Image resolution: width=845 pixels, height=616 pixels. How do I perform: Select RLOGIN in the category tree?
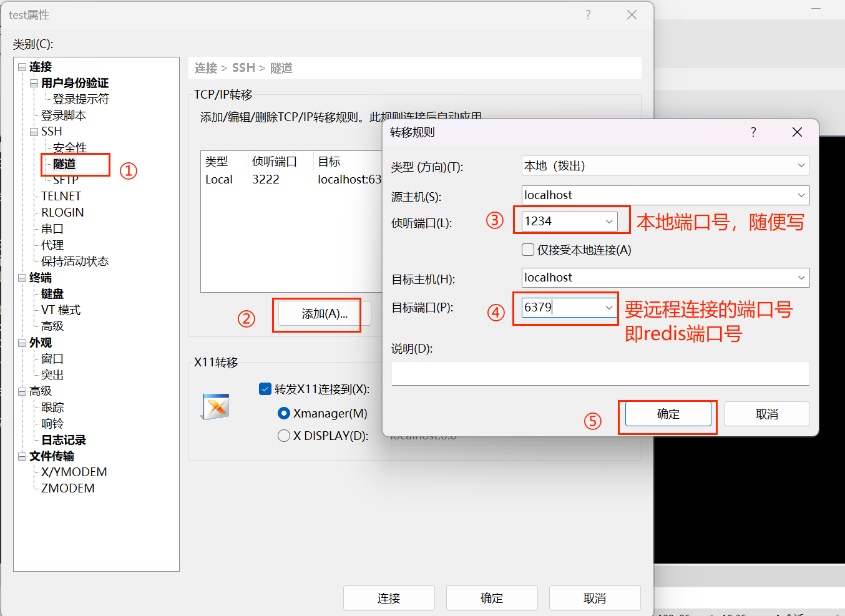62,212
